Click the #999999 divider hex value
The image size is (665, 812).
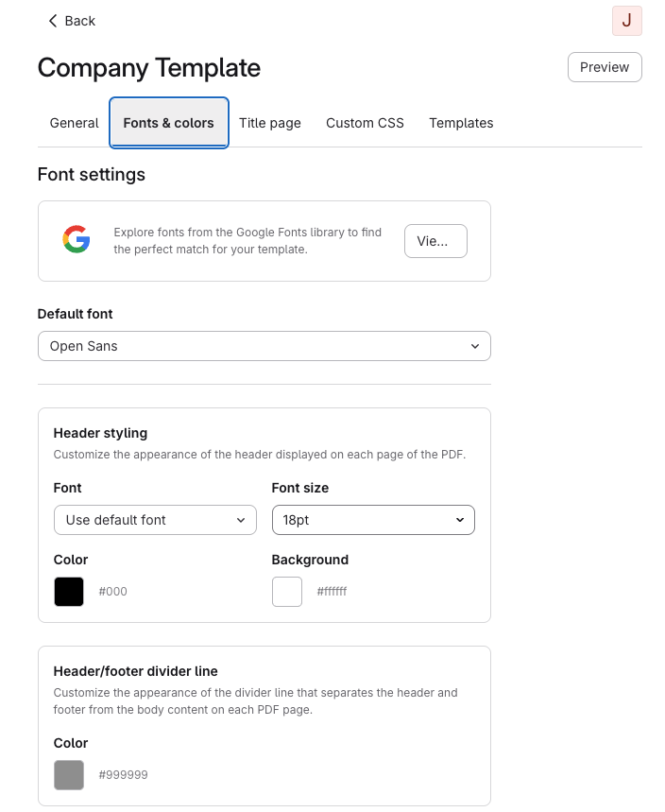(123, 775)
